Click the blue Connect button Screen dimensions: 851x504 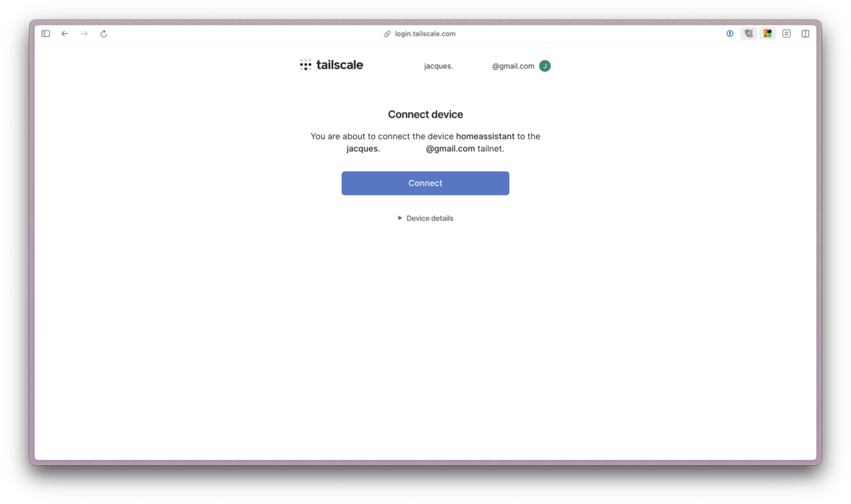(x=425, y=183)
